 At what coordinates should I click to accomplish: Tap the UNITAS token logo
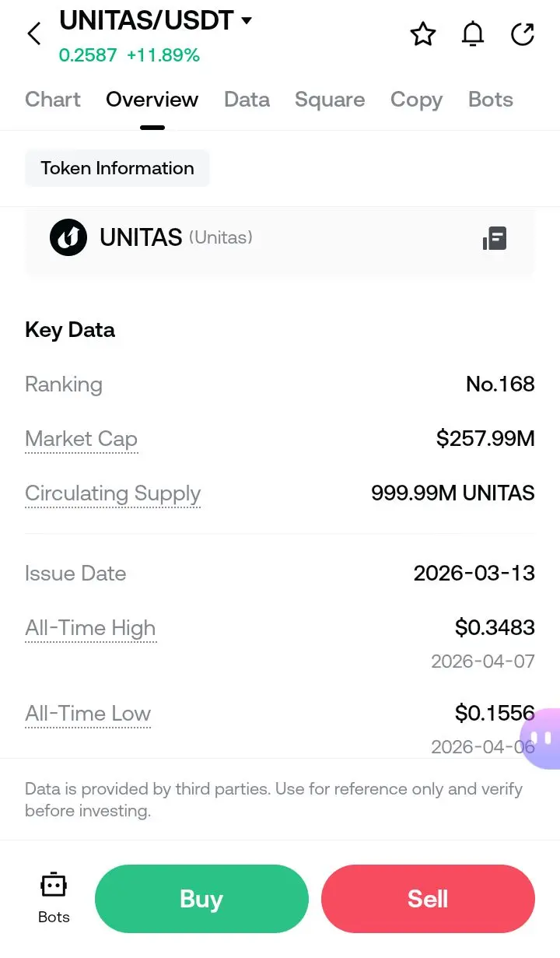point(68,237)
